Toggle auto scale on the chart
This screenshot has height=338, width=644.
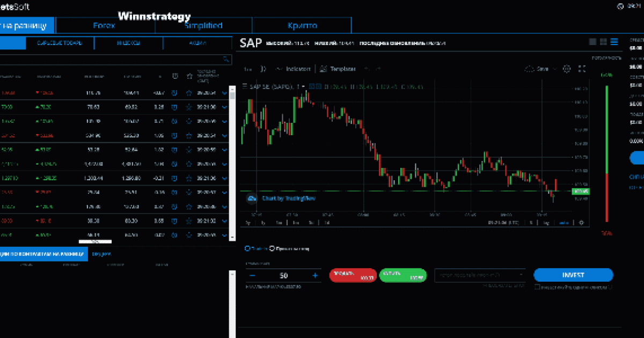563,222
